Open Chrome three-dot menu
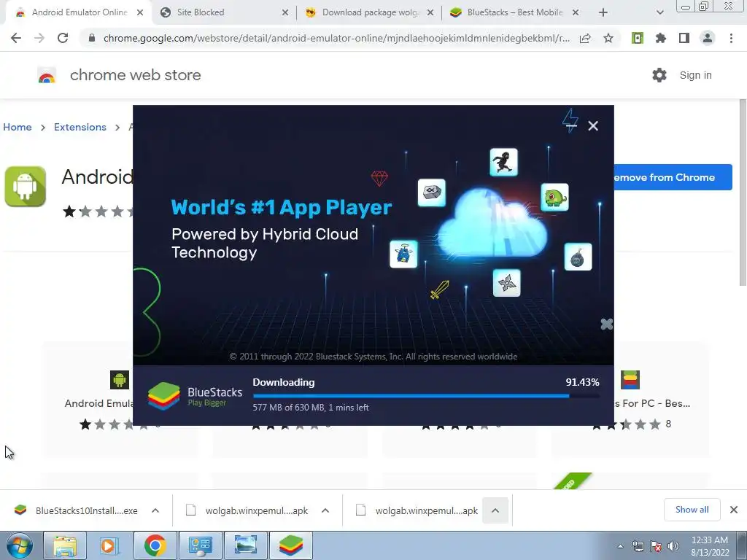The height and width of the screenshot is (560, 747). tap(731, 38)
